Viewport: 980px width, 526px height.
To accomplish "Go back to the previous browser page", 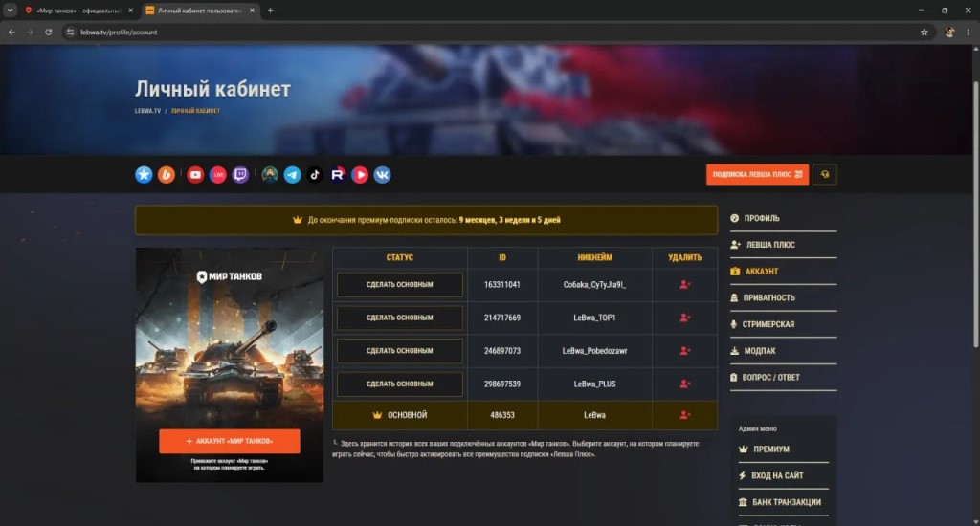I will [x=11, y=32].
